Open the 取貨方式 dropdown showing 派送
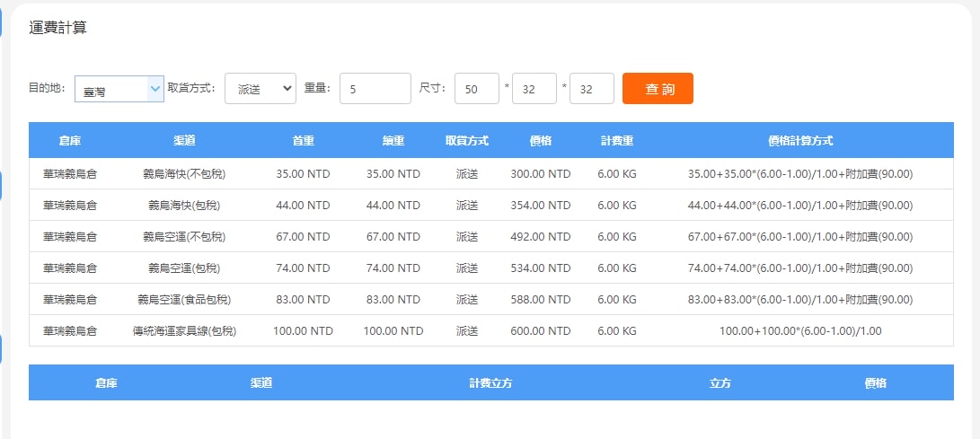This screenshot has width=980, height=439. tap(260, 89)
